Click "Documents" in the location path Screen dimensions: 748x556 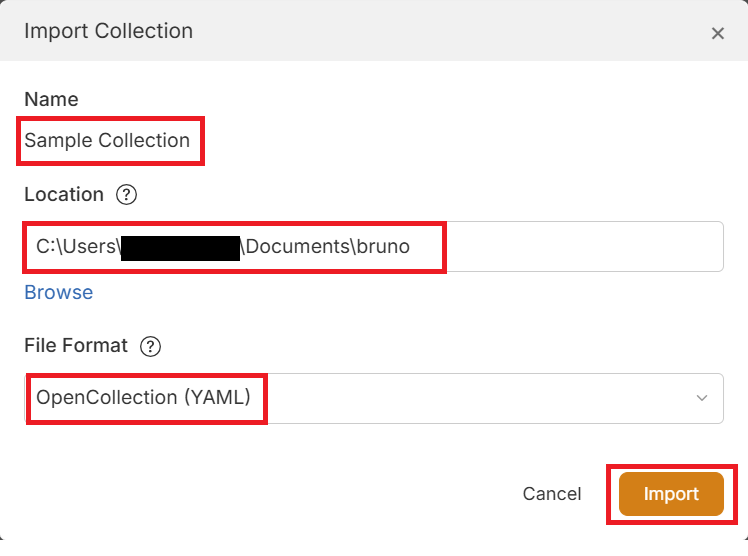coord(295,246)
